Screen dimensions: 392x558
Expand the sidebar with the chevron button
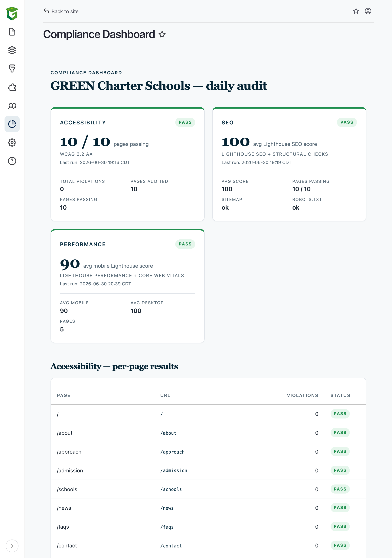pyautogui.click(x=12, y=546)
